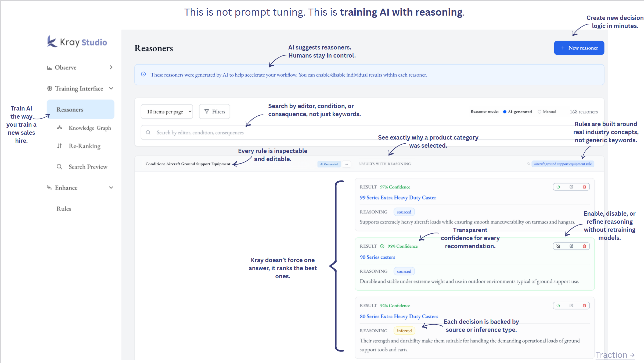Edit the 99 Series Extra Heavy Duty Caster result

571,187
